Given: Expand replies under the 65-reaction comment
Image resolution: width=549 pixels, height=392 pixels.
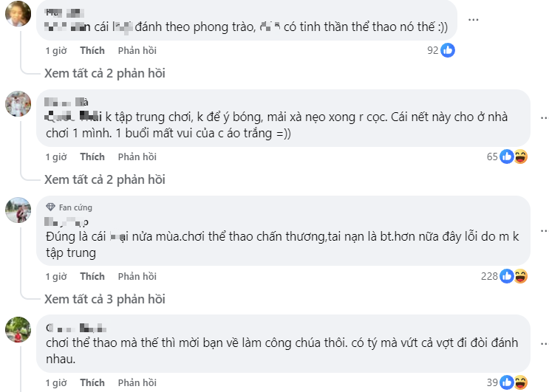Looking at the screenshot, I should click(x=104, y=179).
